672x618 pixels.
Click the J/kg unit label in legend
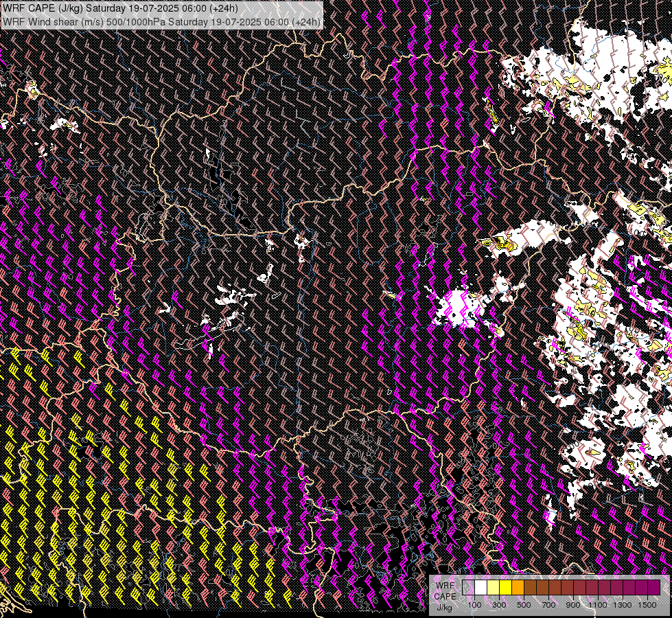pos(444,608)
